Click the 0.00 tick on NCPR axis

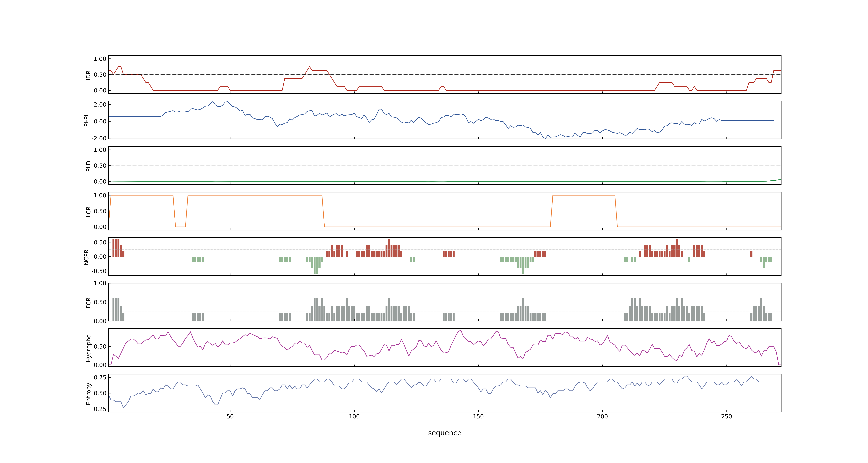[100, 256]
